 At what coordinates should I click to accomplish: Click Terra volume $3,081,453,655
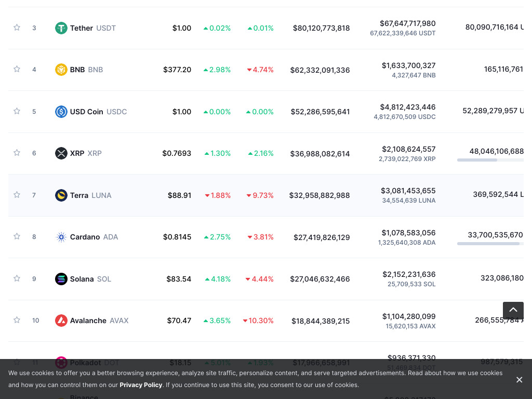click(x=408, y=191)
